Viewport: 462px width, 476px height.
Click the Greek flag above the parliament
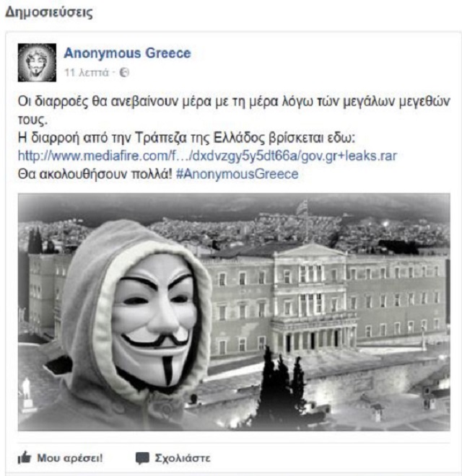[302, 208]
